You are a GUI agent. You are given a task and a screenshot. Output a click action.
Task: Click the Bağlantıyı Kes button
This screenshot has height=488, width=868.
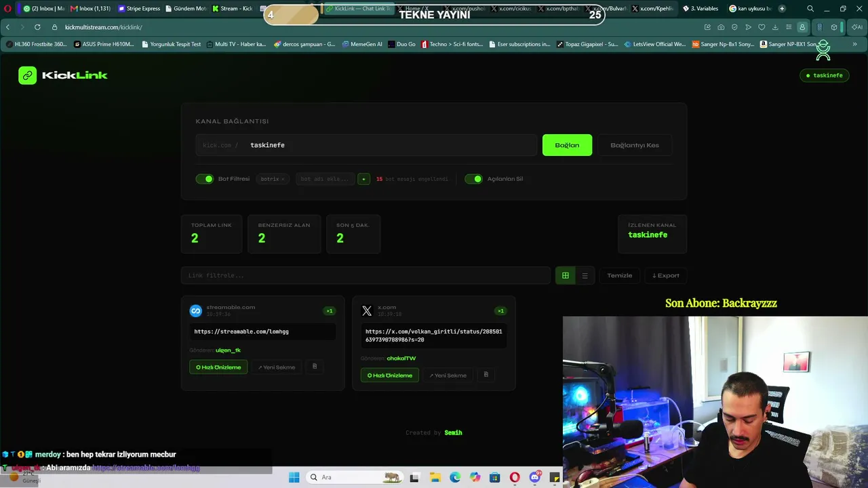635,145
